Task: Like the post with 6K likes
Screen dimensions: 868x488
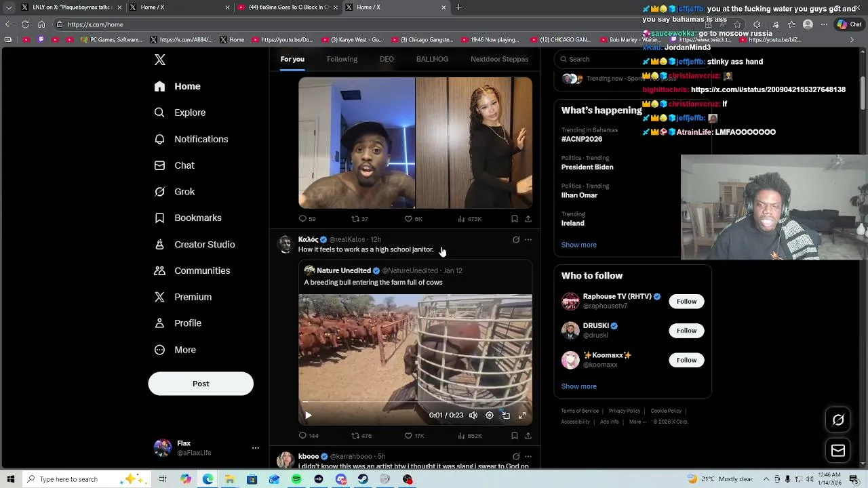Action: 408,219
